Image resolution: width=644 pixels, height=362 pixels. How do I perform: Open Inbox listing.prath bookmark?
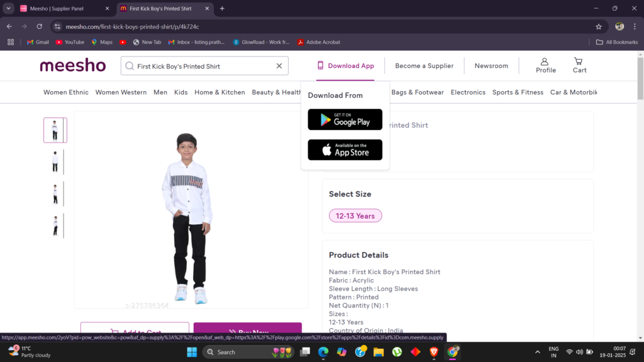coord(196,42)
